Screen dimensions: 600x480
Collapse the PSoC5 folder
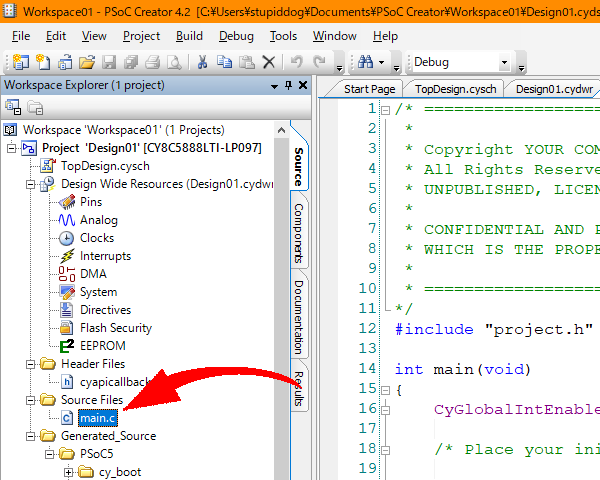(x=49, y=454)
